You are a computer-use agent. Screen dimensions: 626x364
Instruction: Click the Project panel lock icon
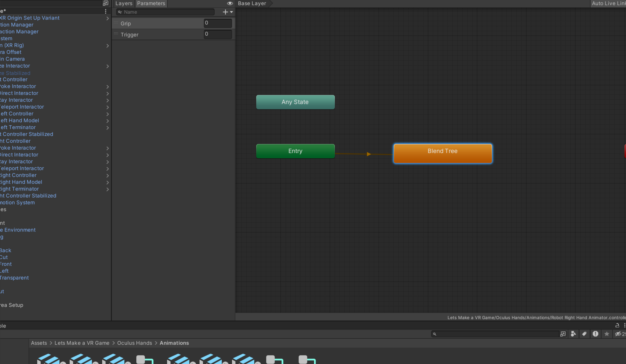617,325
